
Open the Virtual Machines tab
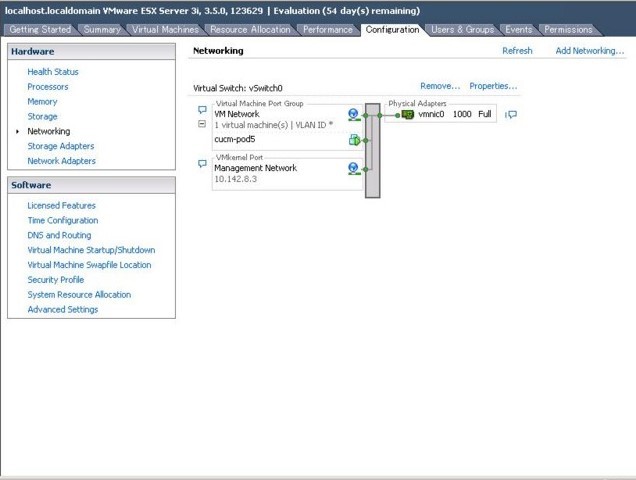(165, 30)
